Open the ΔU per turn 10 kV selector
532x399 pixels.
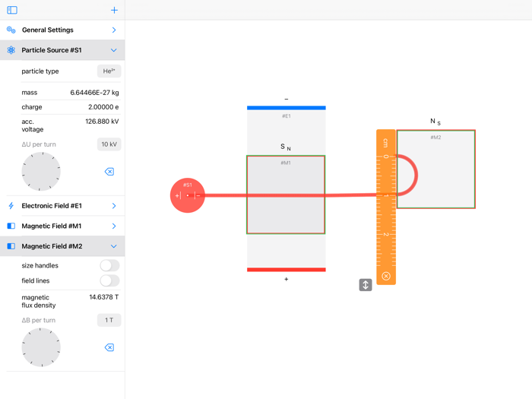pyautogui.click(x=109, y=144)
